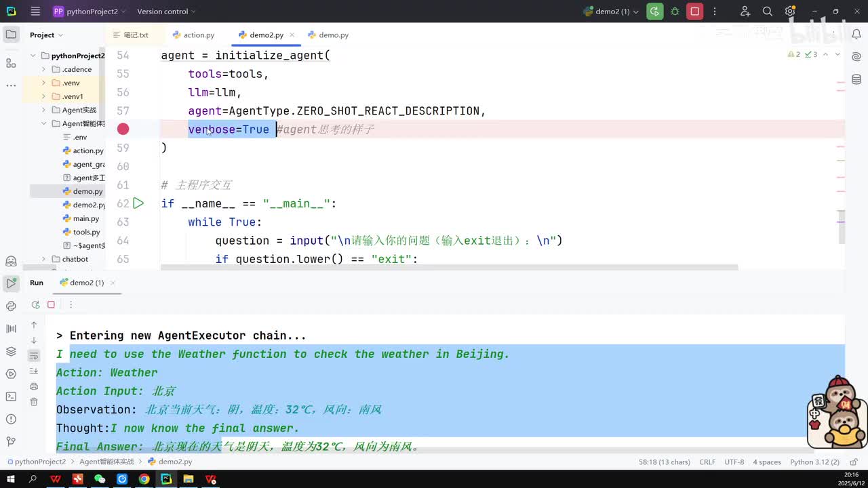Open Services tool window icon

pos(11,373)
